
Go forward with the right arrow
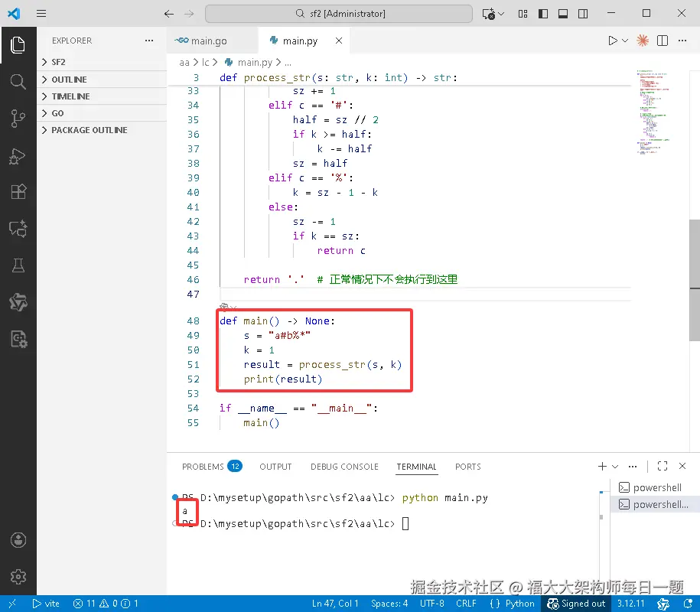click(x=189, y=14)
